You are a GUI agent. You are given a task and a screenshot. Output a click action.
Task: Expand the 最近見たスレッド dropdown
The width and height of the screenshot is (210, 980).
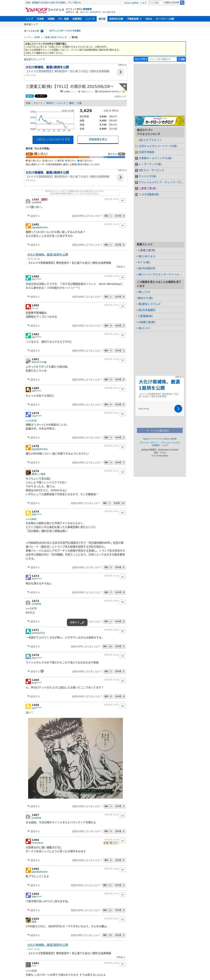(34, 59)
